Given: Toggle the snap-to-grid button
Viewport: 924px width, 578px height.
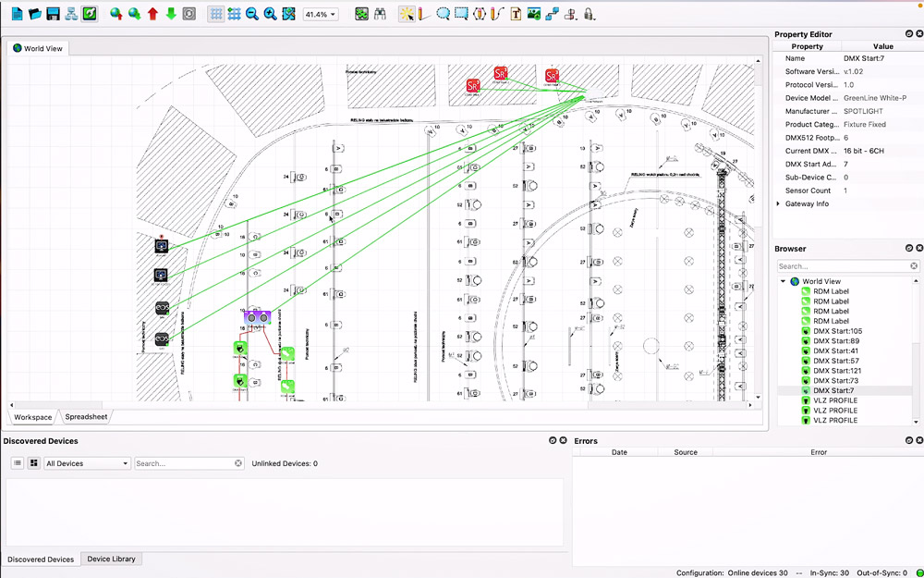Looking at the screenshot, I should click(235, 14).
